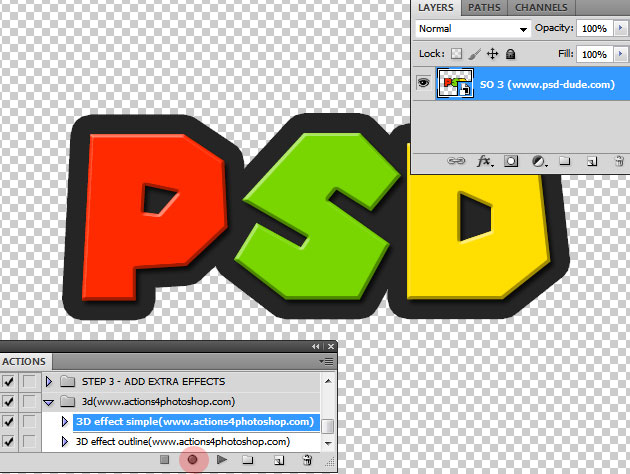The width and height of the screenshot is (630, 474).
Task: Collapse the 3d(www.actions4photoshop.com) set
Action: pos(49,402)
